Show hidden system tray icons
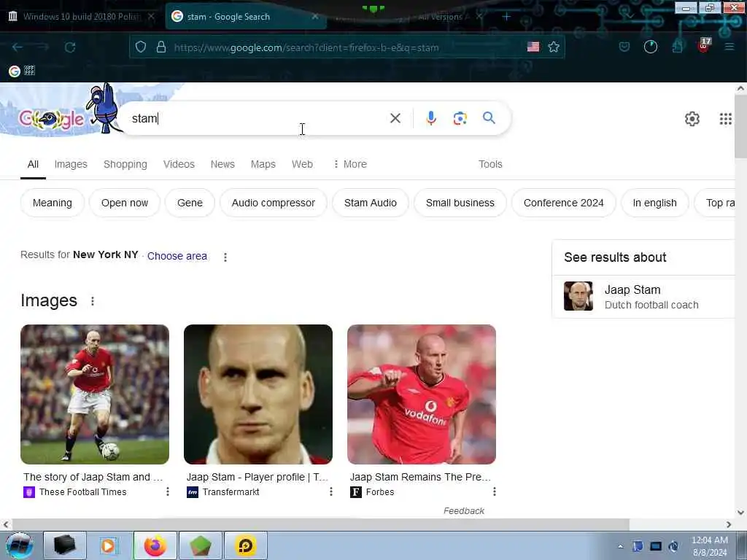 coord(620,546)
